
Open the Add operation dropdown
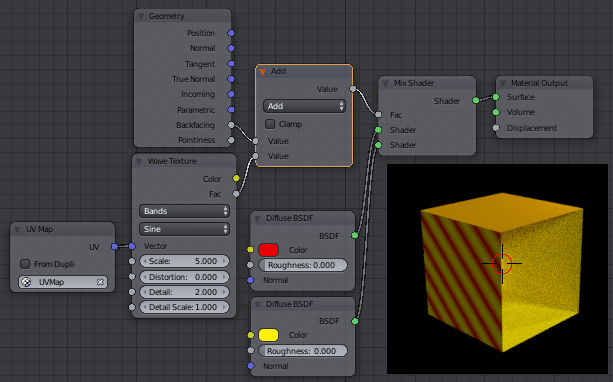[304, 106]
